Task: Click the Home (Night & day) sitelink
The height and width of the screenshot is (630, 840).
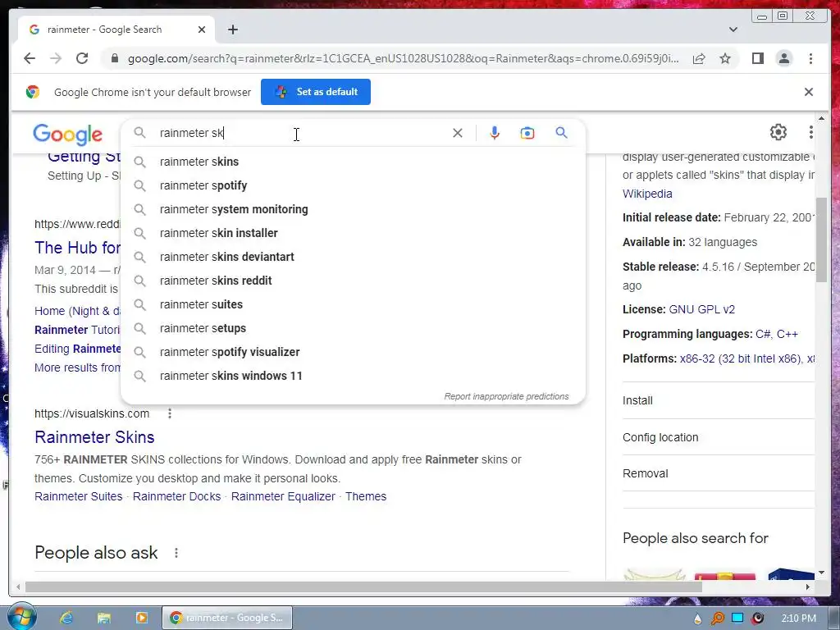Action: (x=77, y=311)
